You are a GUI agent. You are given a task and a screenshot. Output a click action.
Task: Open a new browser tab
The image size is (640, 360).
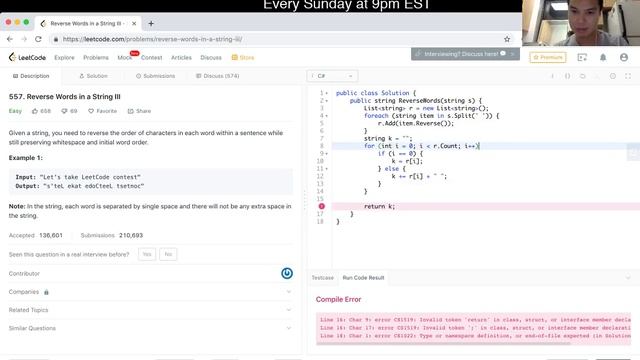[151, 24]
